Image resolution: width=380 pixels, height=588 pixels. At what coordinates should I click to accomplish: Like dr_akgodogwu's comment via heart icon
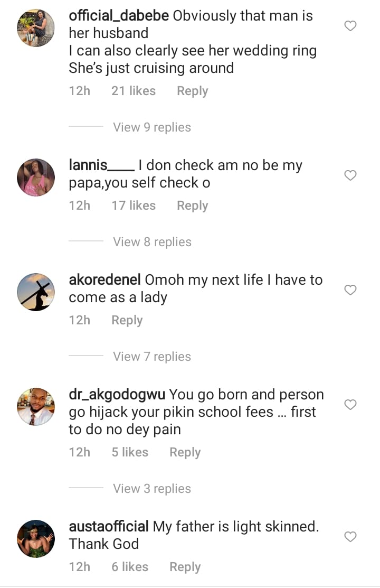tap(350, 405)
